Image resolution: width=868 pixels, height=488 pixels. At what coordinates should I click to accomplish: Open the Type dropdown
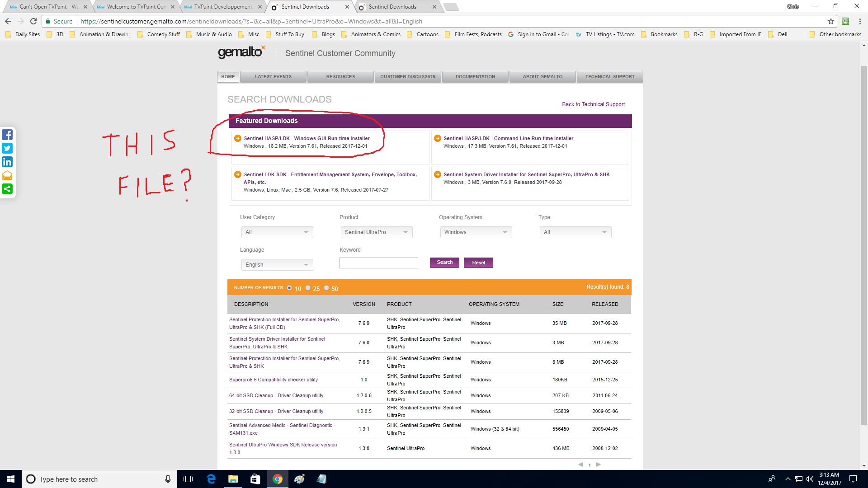coord(575,232)
